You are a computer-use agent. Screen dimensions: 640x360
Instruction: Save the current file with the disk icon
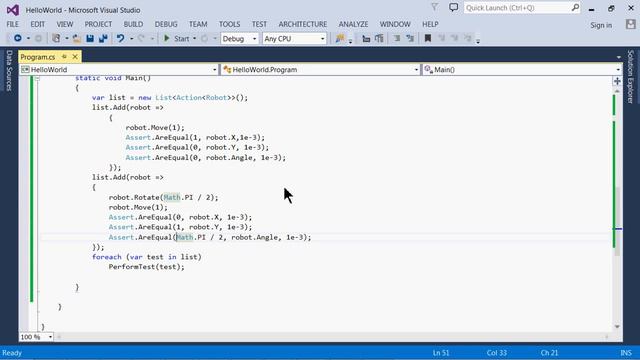click(90, 38)
